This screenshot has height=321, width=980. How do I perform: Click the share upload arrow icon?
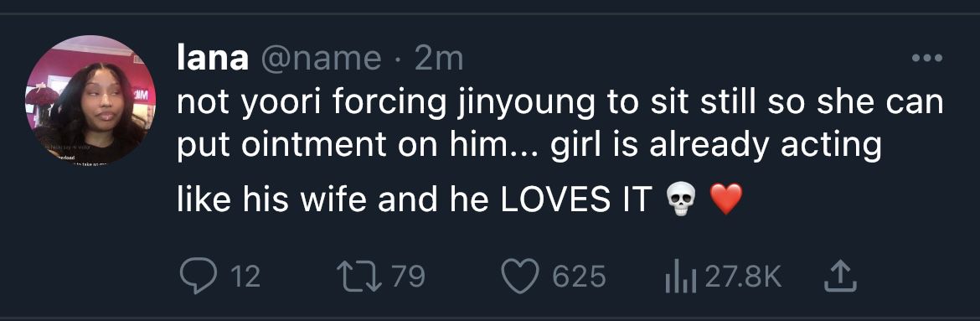(839, 277)
